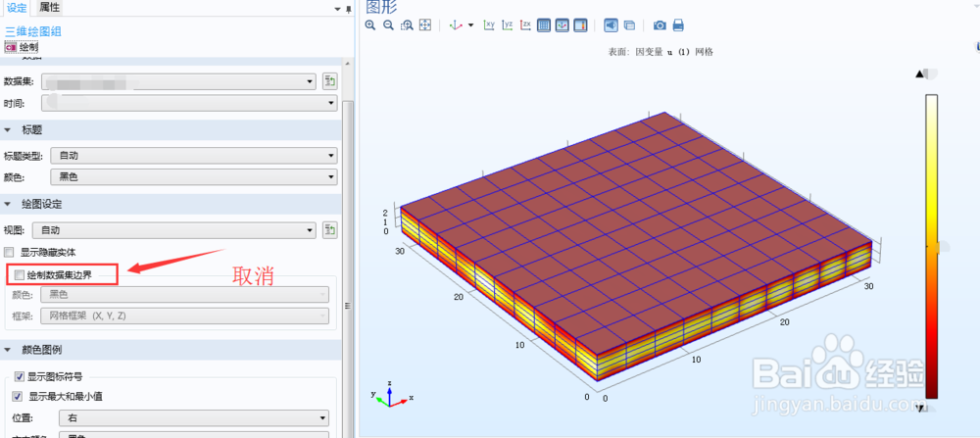
Task: Open the 框架 dropdown
Action: point(184,316)
